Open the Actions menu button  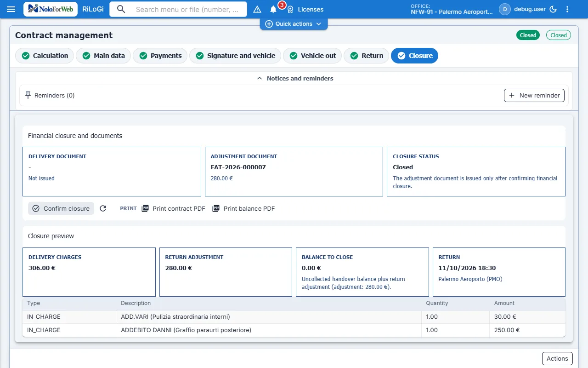coord(557,359)
